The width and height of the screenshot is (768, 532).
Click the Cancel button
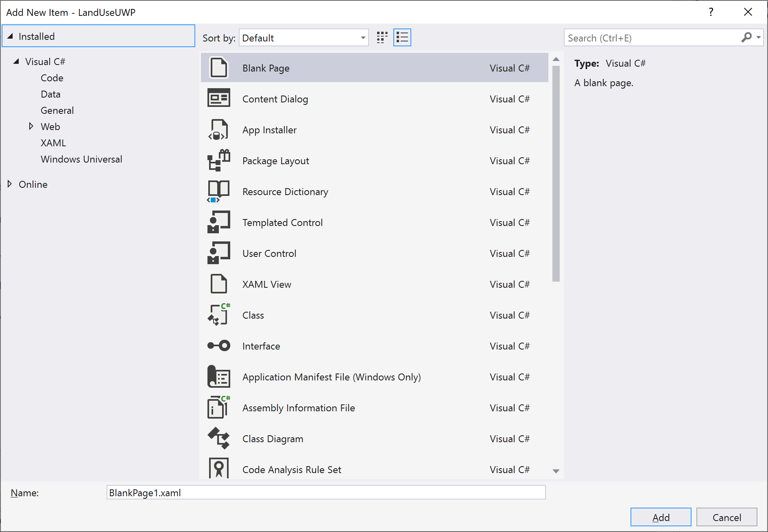[727, 517]
